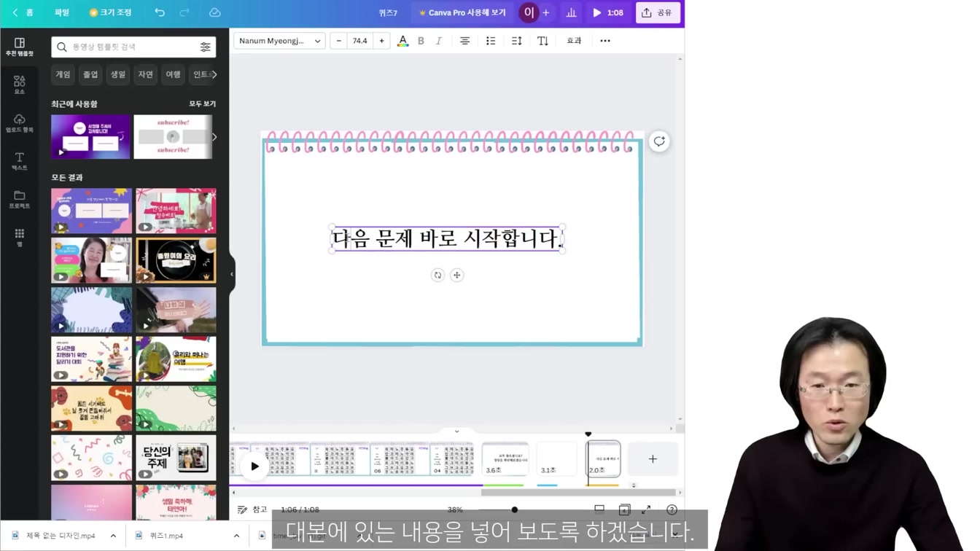Image resolution: width=980 pixels, height=551 pixels.
Task: Click the 공유 share button
Action: point(658,12)
